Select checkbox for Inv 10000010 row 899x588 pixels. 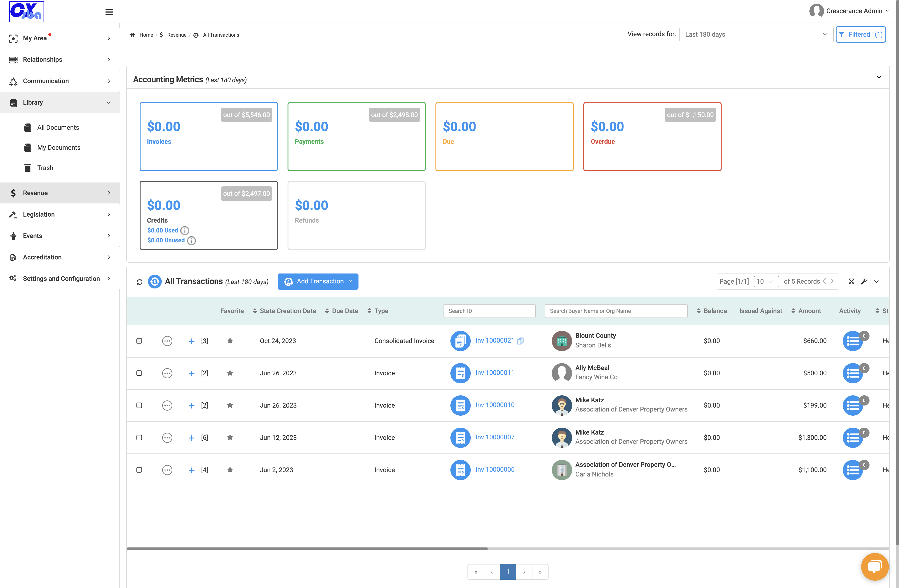pyautogui.click(x=139, y=405)
